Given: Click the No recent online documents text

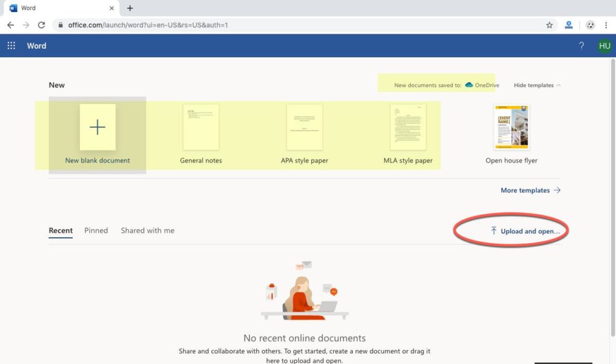Looking at the screenshot, I should [x=304, y=338].
